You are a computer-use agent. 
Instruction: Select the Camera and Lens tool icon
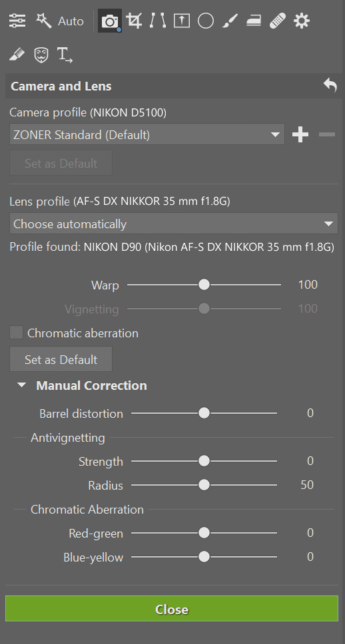point(110,21)
